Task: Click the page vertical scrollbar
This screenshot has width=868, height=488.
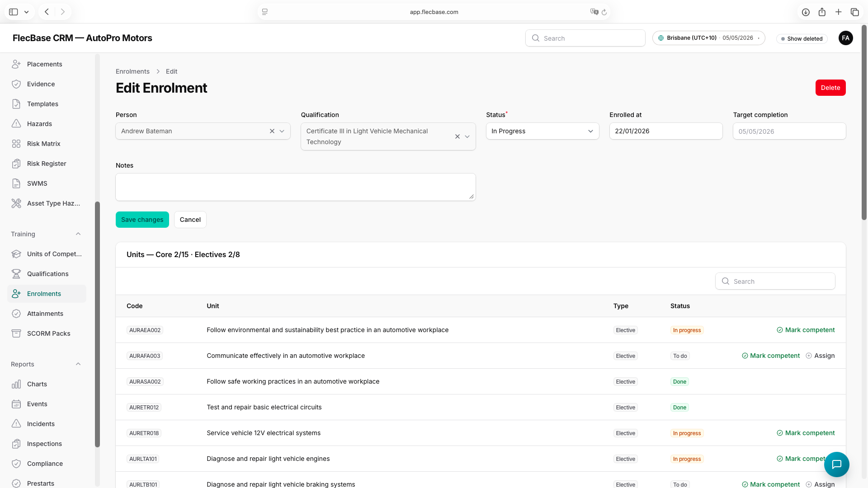Action: 864,122
